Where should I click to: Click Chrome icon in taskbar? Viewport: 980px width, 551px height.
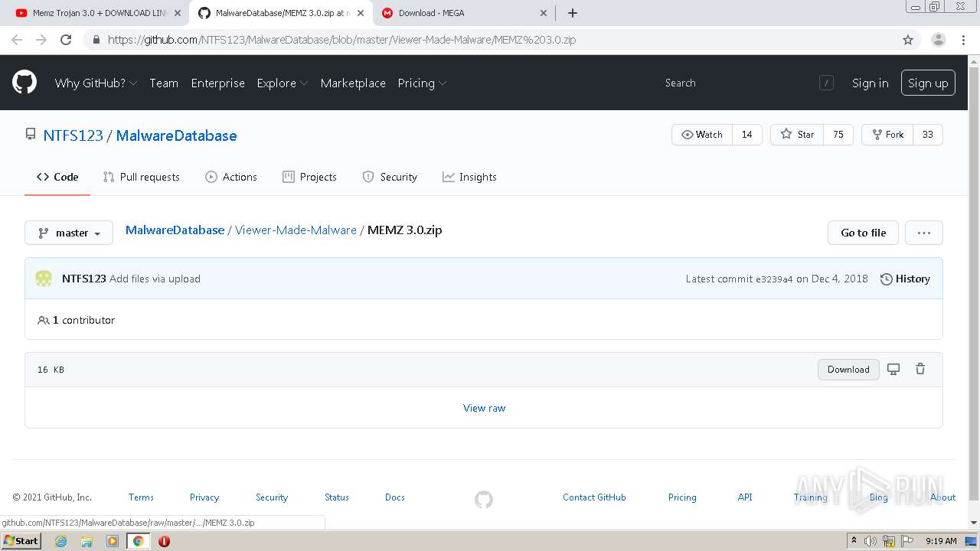pos(138,541)
